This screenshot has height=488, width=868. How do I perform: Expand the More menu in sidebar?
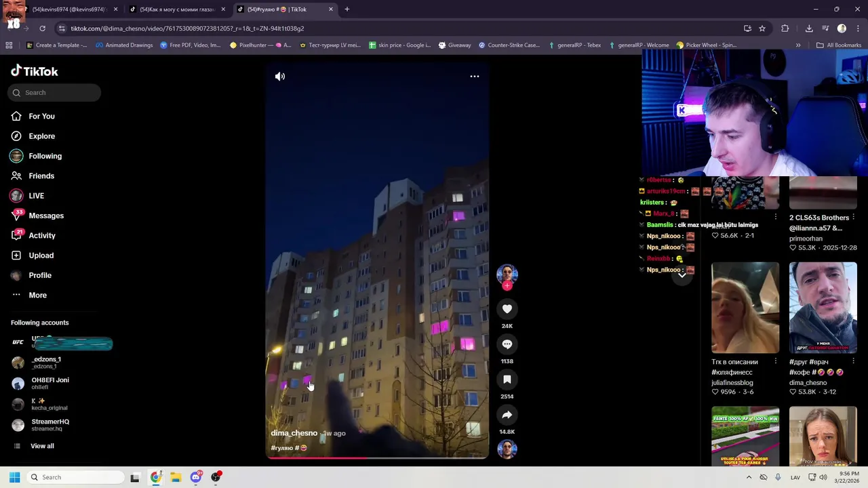pyautogui.click(x=37, y=296)
